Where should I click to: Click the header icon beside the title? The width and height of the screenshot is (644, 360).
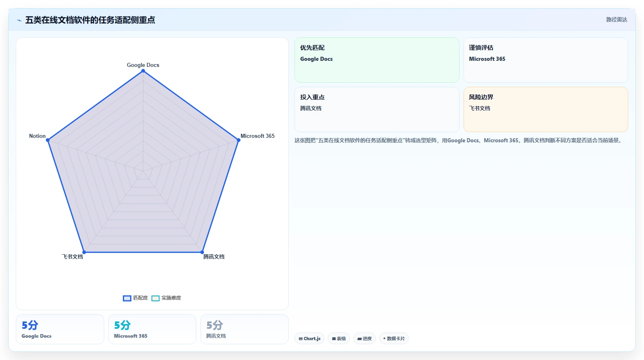click(19, 20)
